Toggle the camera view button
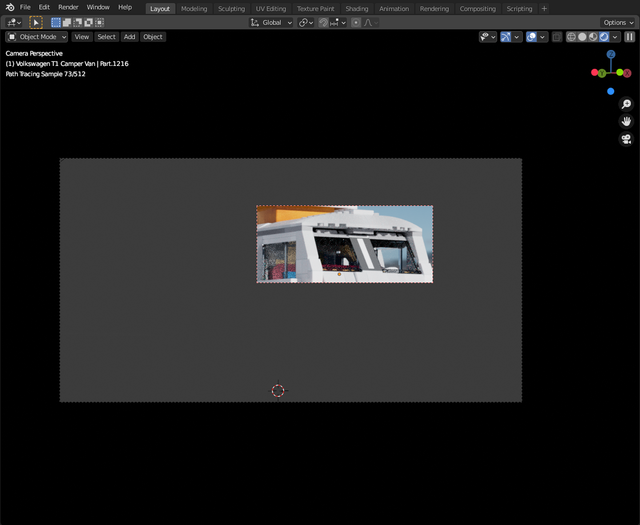Image resolution: width=640 pixels, height=525 pixels. (626, 139)
